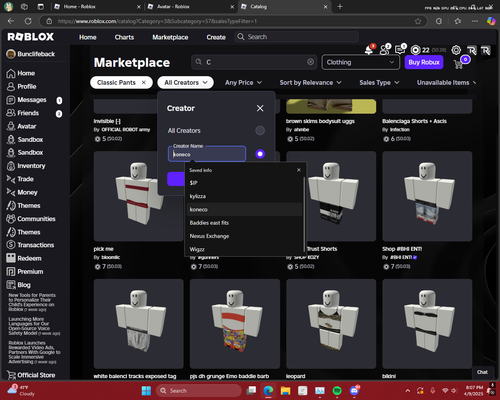Image resolution: width=500 pixels, height=400 pixels.
Task: Open the Shop #BHI ENT item thumbnail
Action: pyautogui.click(x=427, y=196)
